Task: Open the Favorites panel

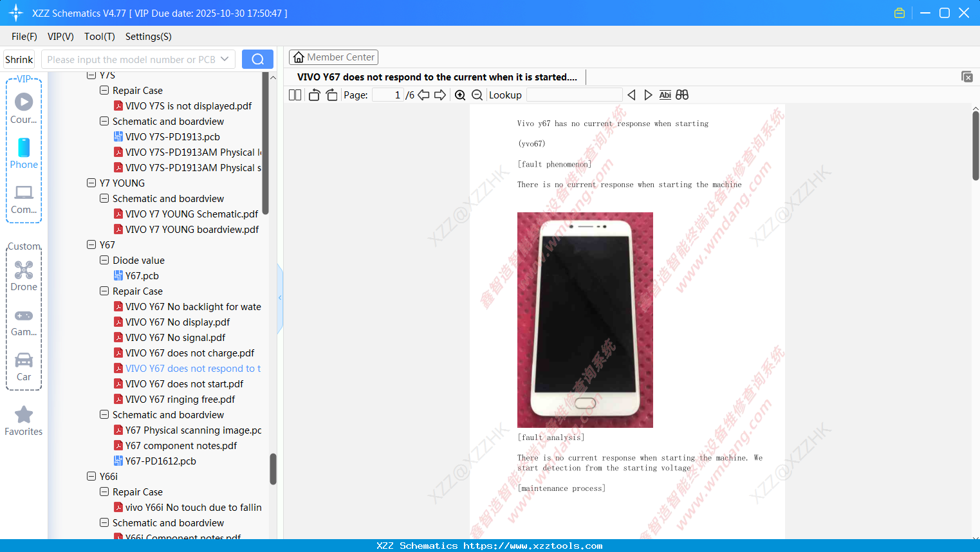Action: point(24,420)
